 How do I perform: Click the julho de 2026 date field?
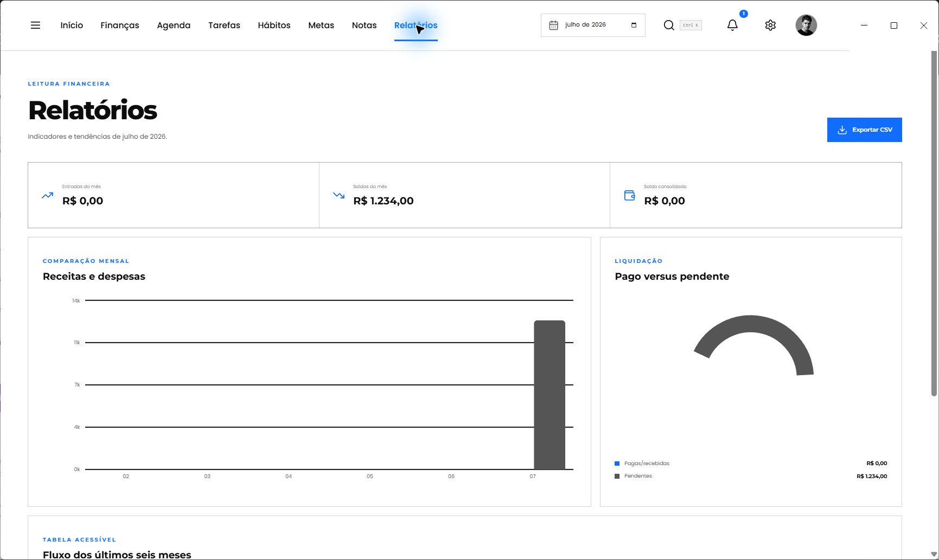[593, 25]
